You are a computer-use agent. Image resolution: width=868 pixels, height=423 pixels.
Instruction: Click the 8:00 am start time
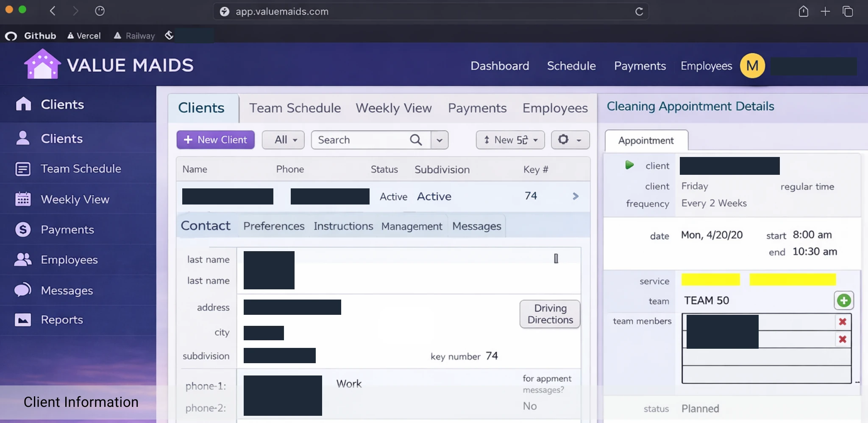[x=812, y=235]
